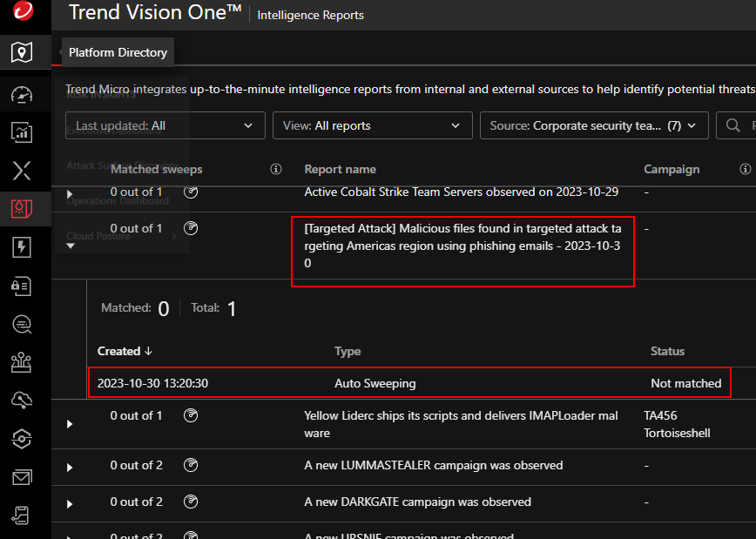Open the cloud security icon in sidebar
Screen dimensions: 756x539
(x=22, y=401)
